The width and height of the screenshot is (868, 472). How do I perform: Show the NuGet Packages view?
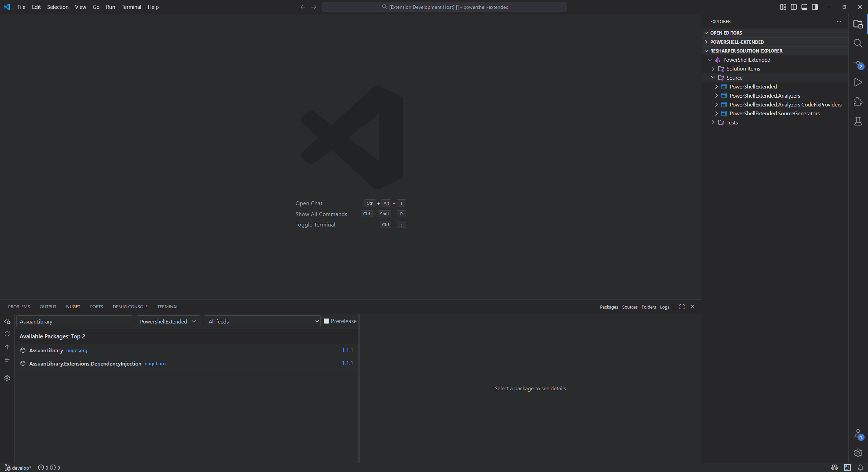609,307
